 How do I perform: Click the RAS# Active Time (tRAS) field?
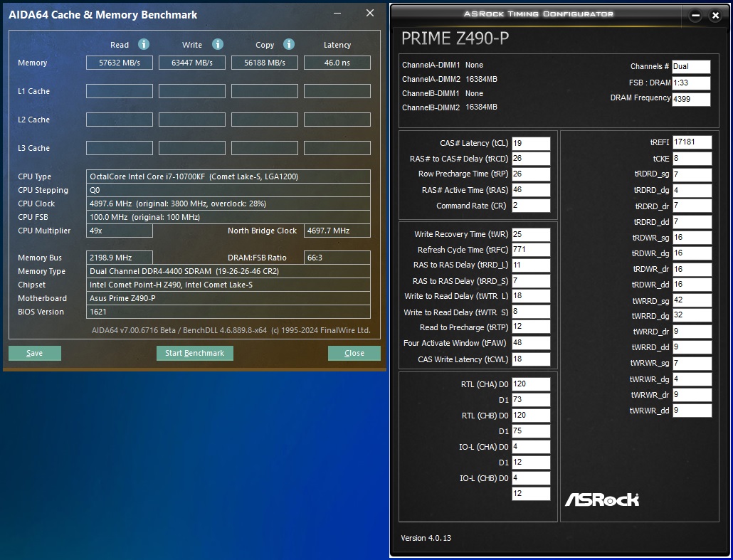pos(531,190)
